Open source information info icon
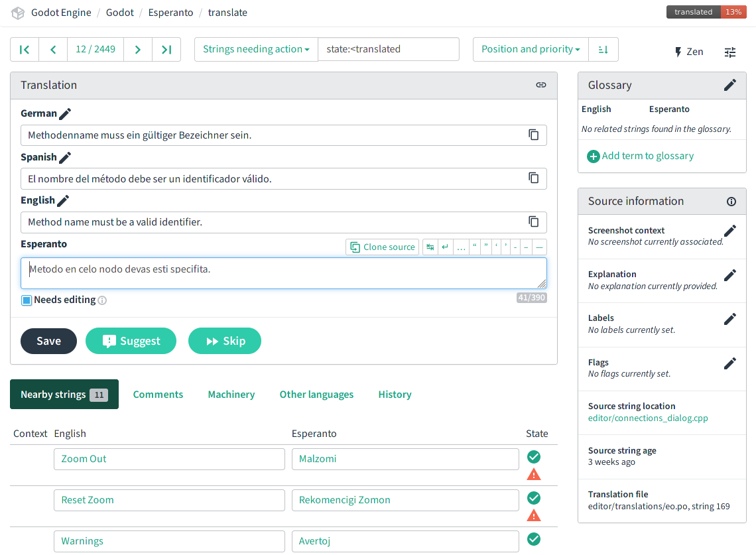The height and width of the screenshot is (555, 756). pos(731,201)
